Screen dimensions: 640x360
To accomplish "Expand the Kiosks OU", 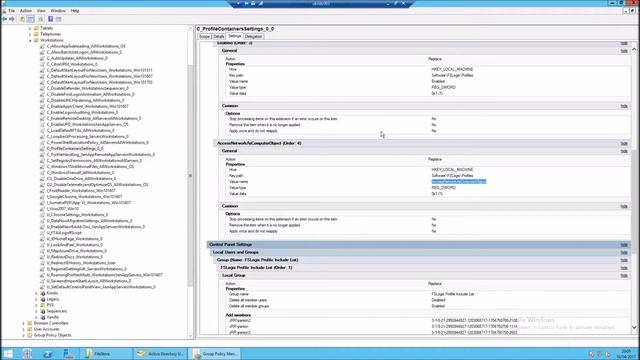I will [36, 293].
